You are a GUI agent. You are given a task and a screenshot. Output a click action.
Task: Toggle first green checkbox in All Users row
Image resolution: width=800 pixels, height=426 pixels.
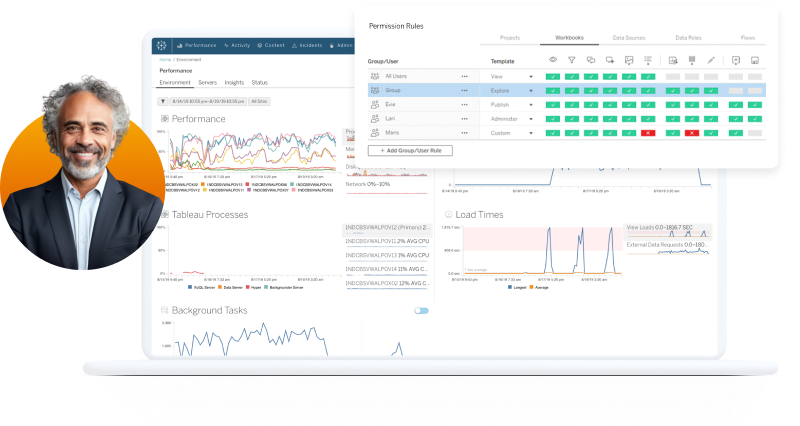pyautogui.click(x=553, y=76)
